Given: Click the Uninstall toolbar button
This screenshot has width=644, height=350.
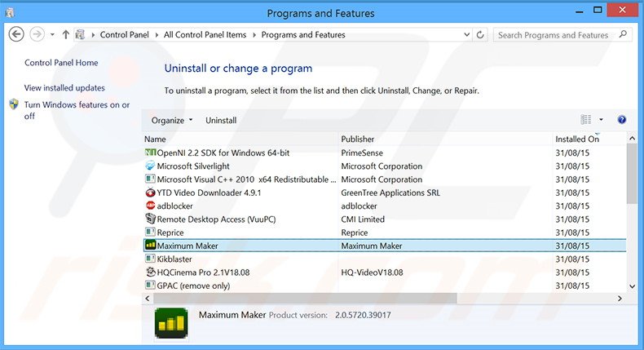Looking at the screenshot, I should [x=221, y=120].
